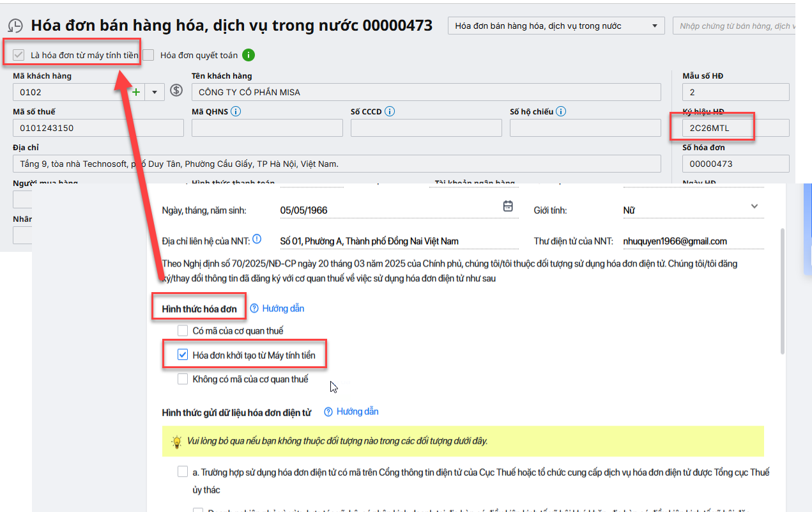Check Có mã của cơ quan thuế option
This screenshot has height=512, width=812.
(x=183, y=330)
